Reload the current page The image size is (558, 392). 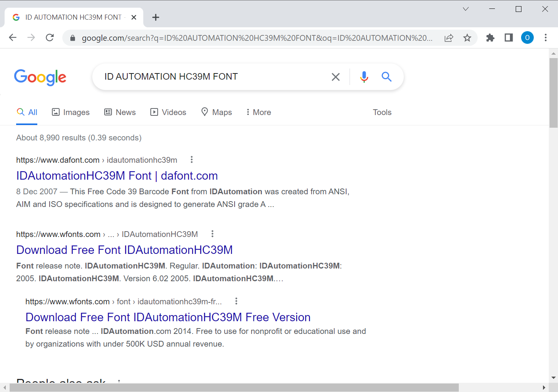click(x=50, y=38)
